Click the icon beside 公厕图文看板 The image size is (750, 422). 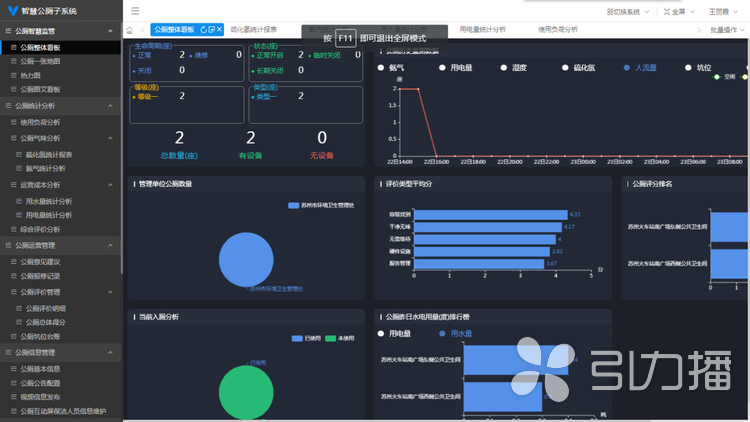click(x=13, y=89)
